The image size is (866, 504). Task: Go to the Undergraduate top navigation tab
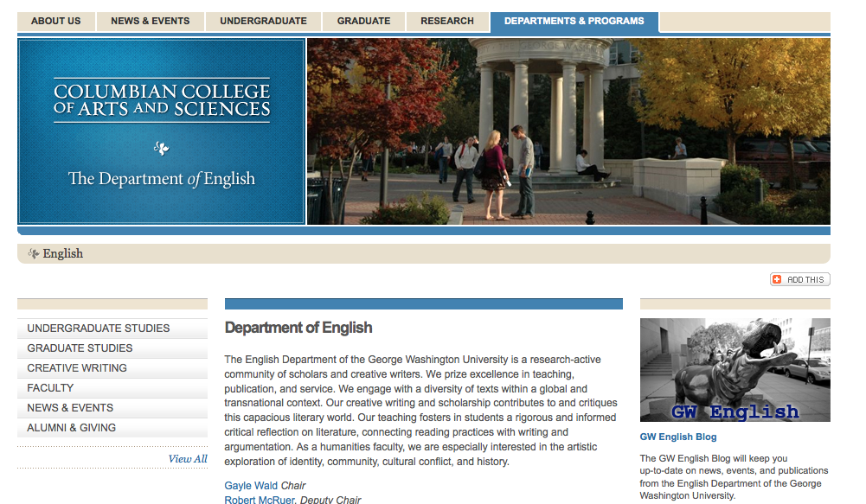pyautogui.click(x=264, y=22)
